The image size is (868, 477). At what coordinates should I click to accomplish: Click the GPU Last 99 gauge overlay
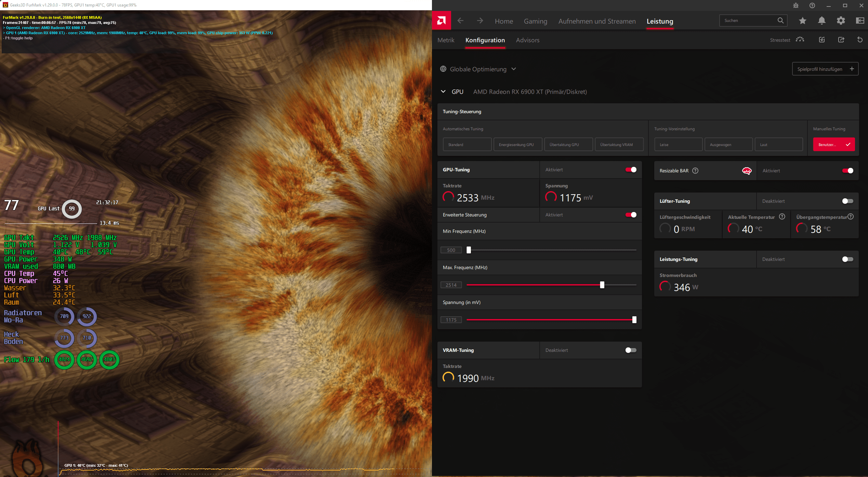coord(71,209)
